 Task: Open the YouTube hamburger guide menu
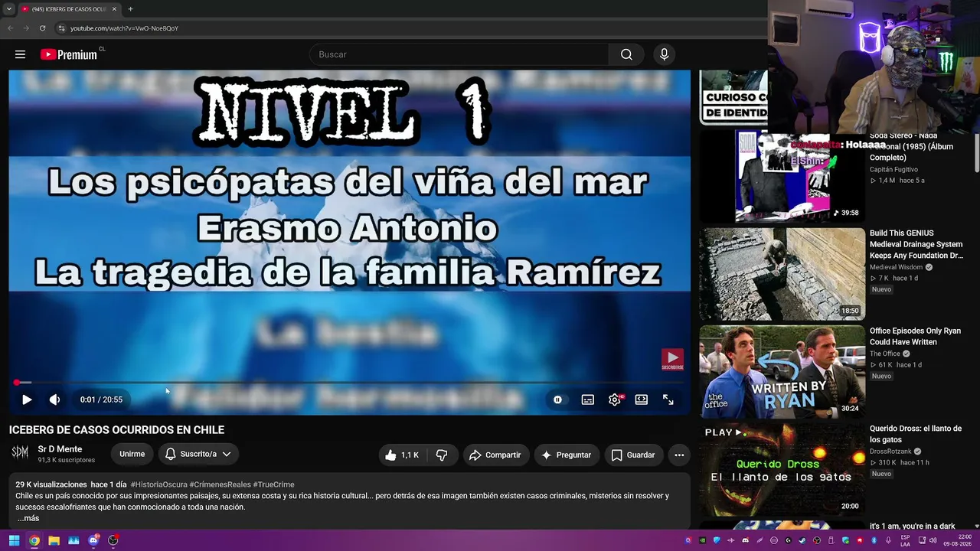(20, 54)
